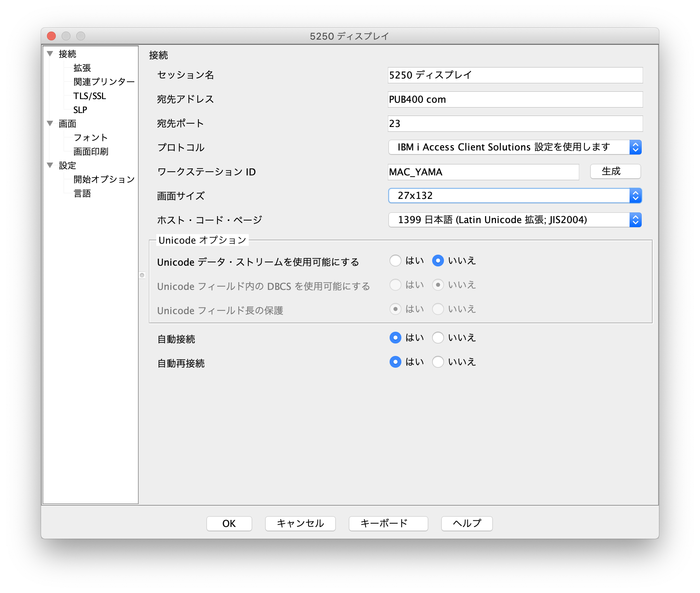The image size is (700, 593).
Task: Select TLS/SSL in the sidebar
Action: pyautogui.click(x=90, y=96)
